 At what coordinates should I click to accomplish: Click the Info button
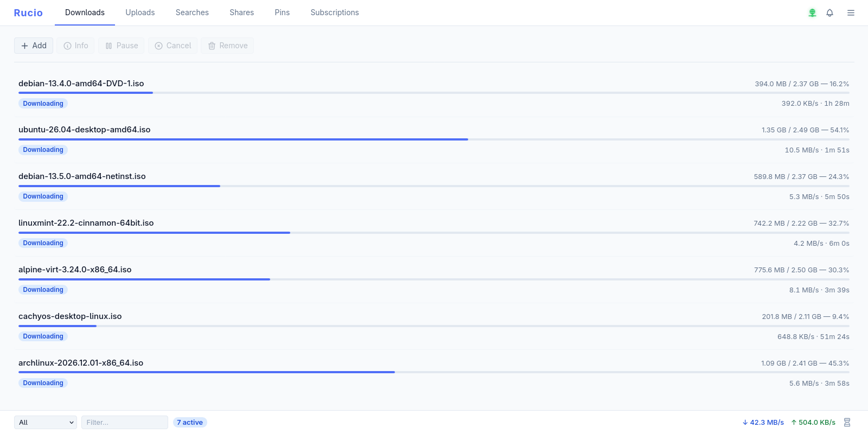(x=75, y=46)
